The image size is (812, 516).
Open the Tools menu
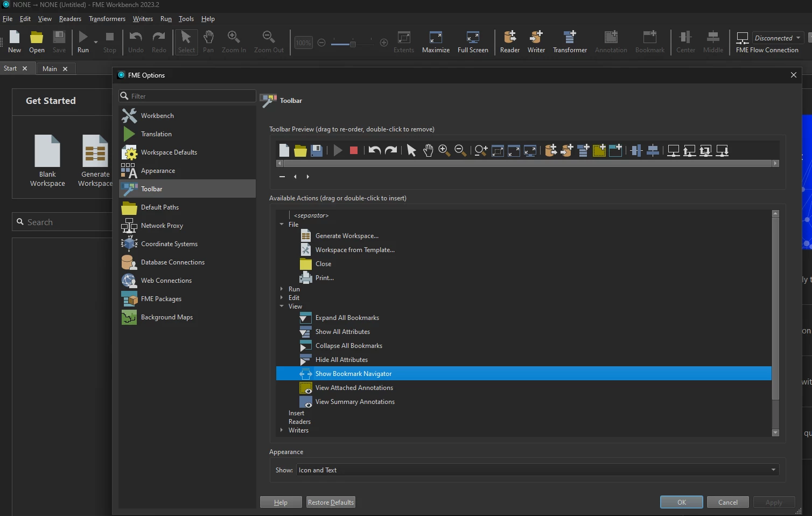click(186, 19)
